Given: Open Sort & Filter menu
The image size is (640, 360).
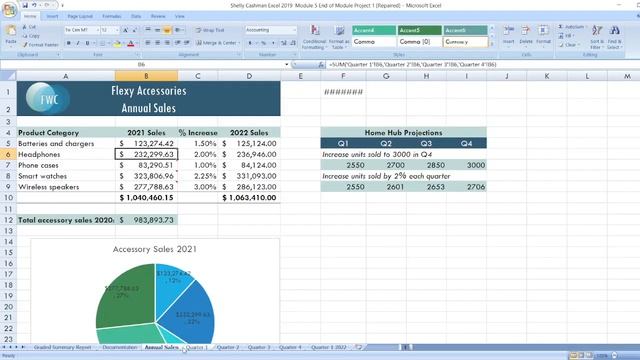Looking at the screenshot, I should 597,37.
